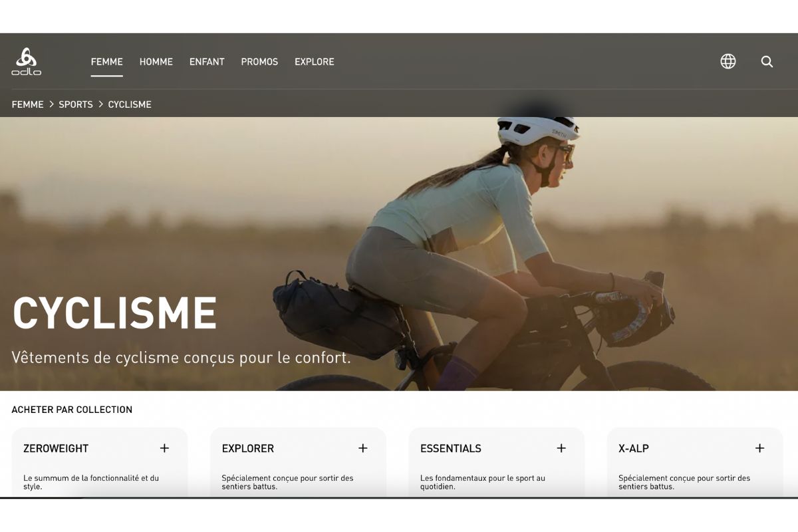Click SPORTS breadcrumb link
Viewport: 798px width, 532px height.
[76, 104]
